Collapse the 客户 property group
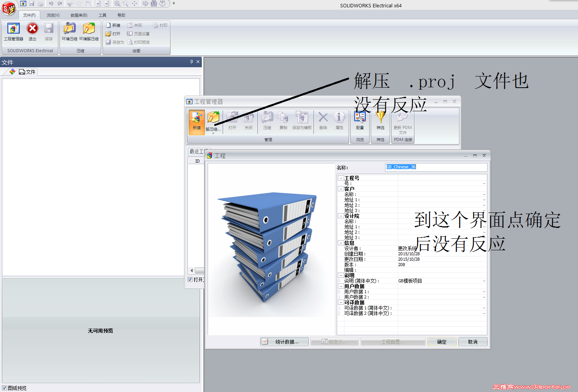This screenshot has width=578, height=392. tap(341, 189)
